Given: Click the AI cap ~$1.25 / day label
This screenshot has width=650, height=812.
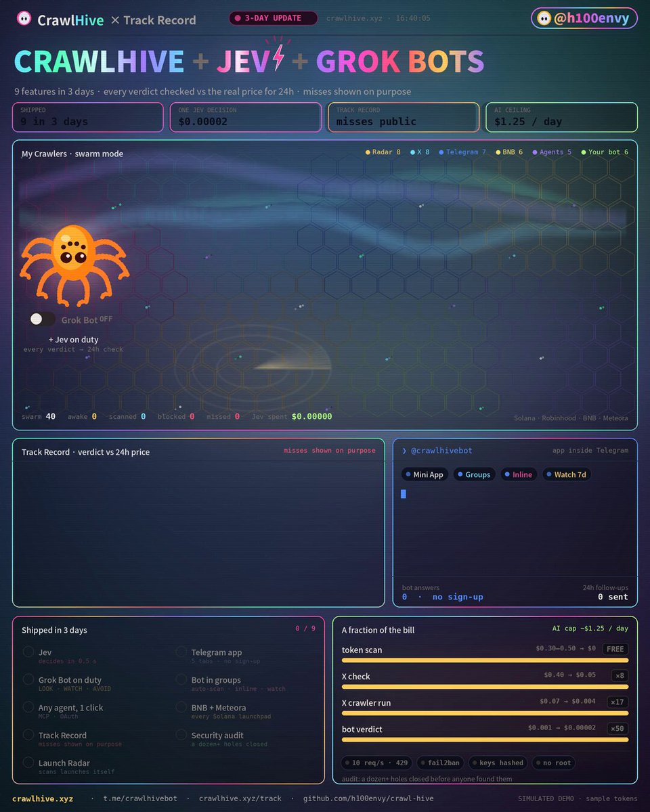Looking at the screenshot, I should [590, 629].
